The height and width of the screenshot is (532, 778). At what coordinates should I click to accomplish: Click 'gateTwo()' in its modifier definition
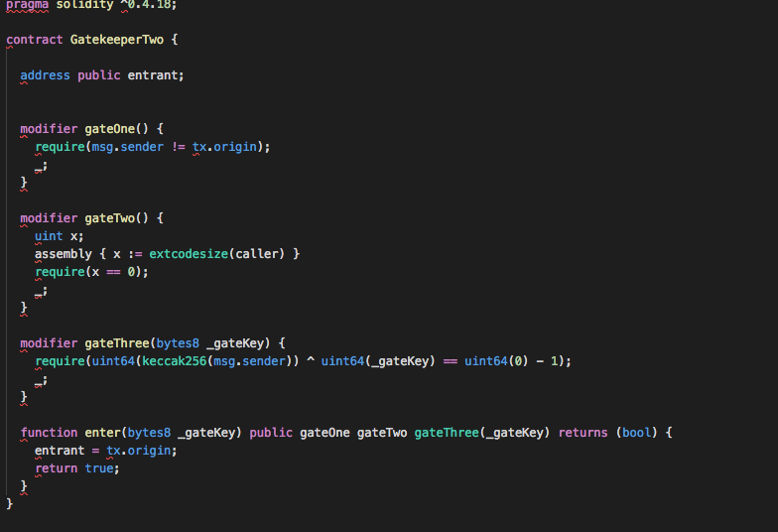coord(116,218)
